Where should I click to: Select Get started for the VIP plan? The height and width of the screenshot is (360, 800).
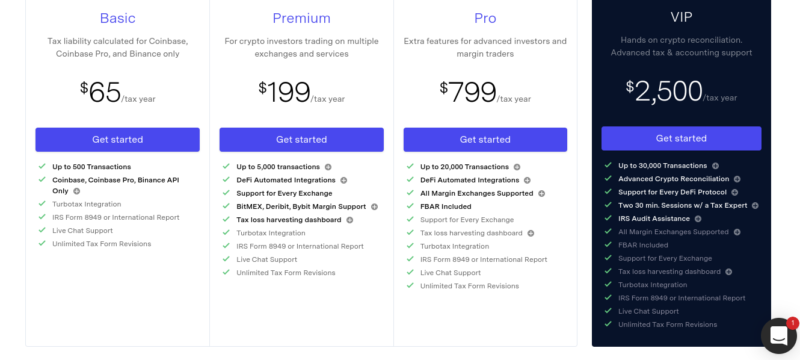point(681,138)
